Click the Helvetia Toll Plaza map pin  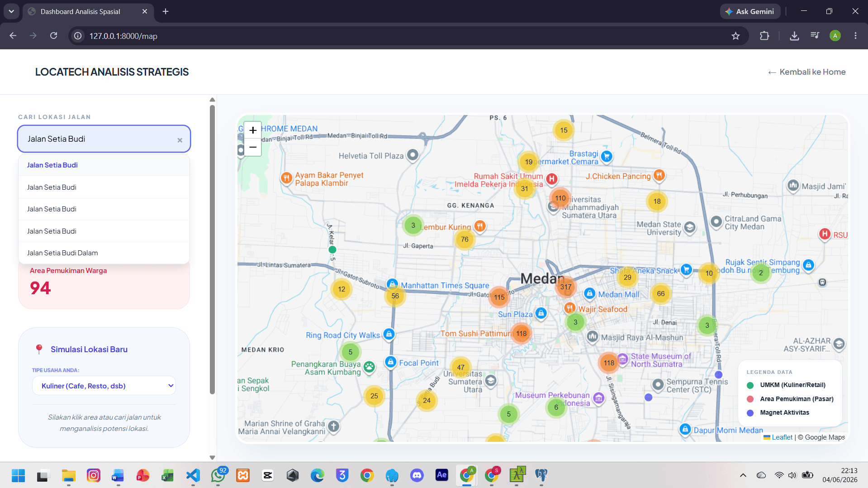(413, 155)
